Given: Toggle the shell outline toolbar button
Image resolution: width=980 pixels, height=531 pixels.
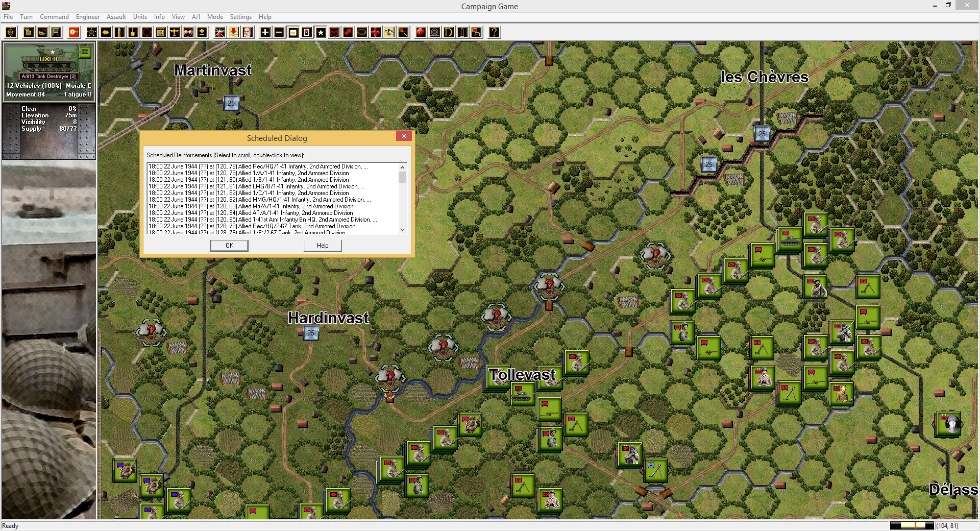Looking at the screenshot, I should pyautogui.click(x=462, y=32).
